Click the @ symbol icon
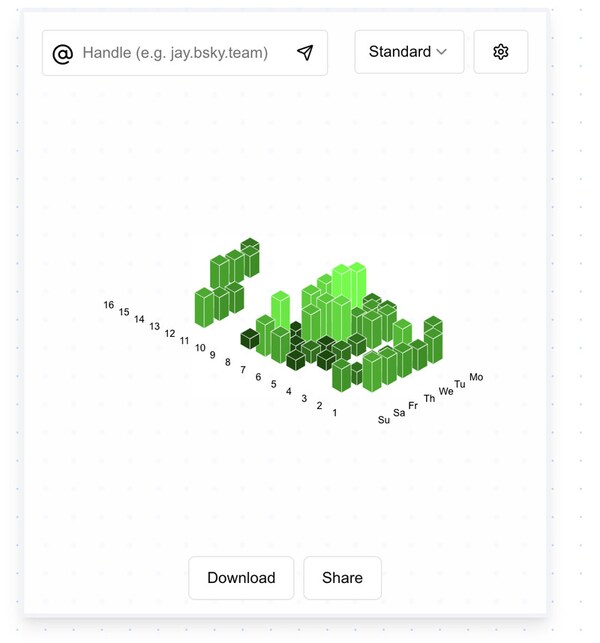This screenshot has height=643, width=600. (62, 53)
